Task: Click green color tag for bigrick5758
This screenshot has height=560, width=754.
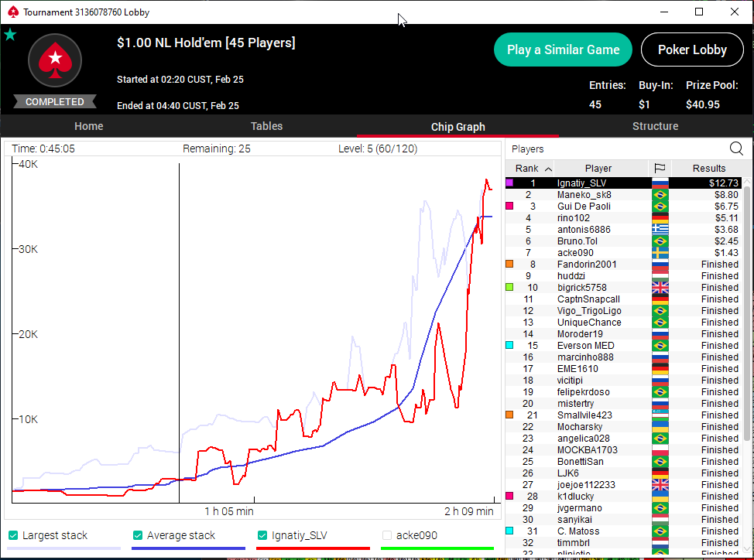Action: tap(509, 287)
